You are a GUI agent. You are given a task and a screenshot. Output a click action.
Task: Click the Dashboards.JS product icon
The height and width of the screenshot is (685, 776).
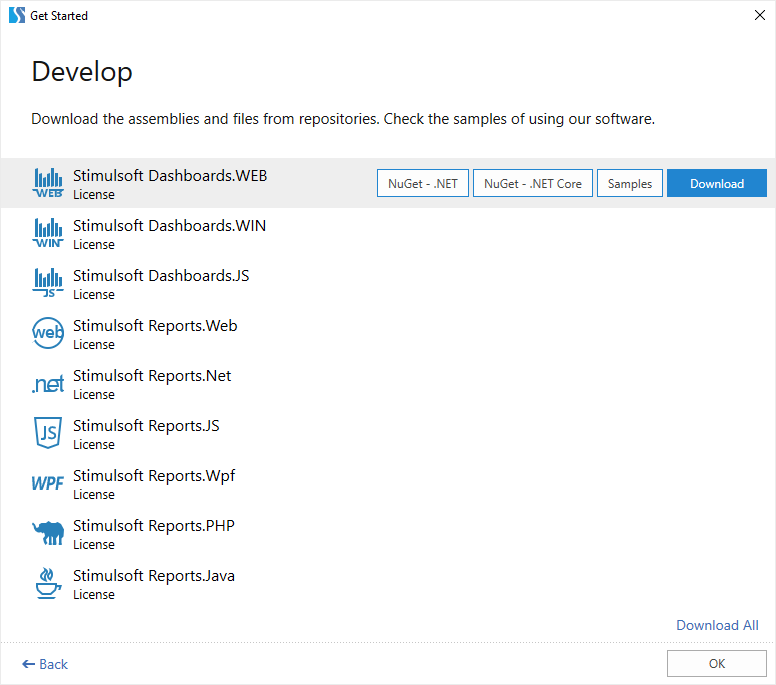point(48,283)
